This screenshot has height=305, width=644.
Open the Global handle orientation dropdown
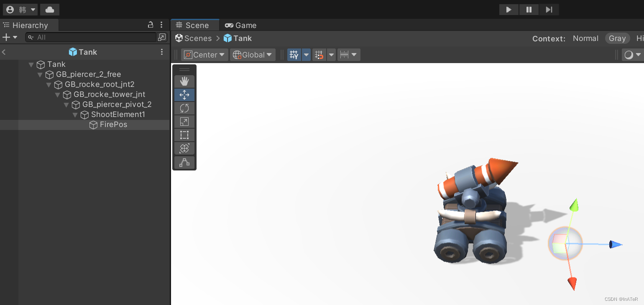pos(253,54)
